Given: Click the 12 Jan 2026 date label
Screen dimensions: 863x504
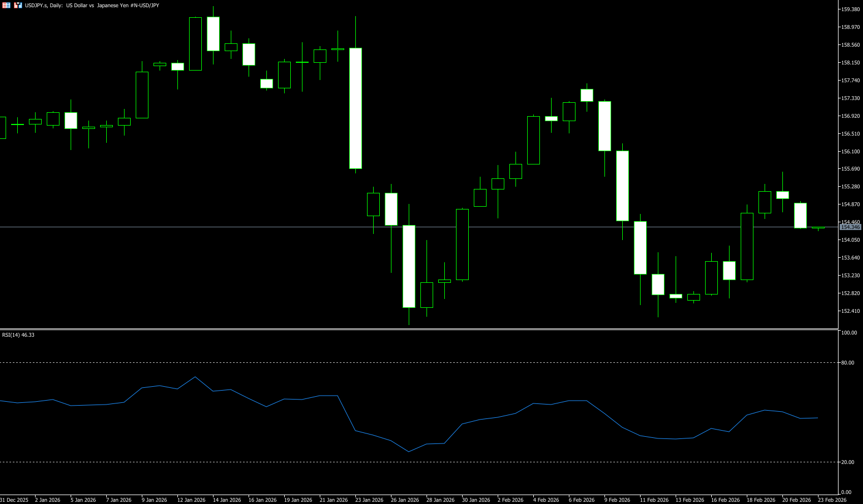Looking at the screenshot, I should click(191, 500).
